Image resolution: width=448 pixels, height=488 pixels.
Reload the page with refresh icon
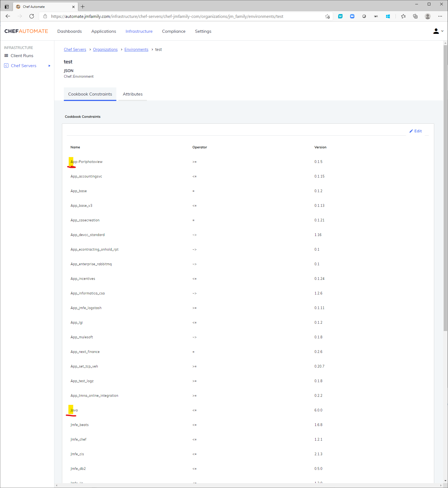point(32,16)
